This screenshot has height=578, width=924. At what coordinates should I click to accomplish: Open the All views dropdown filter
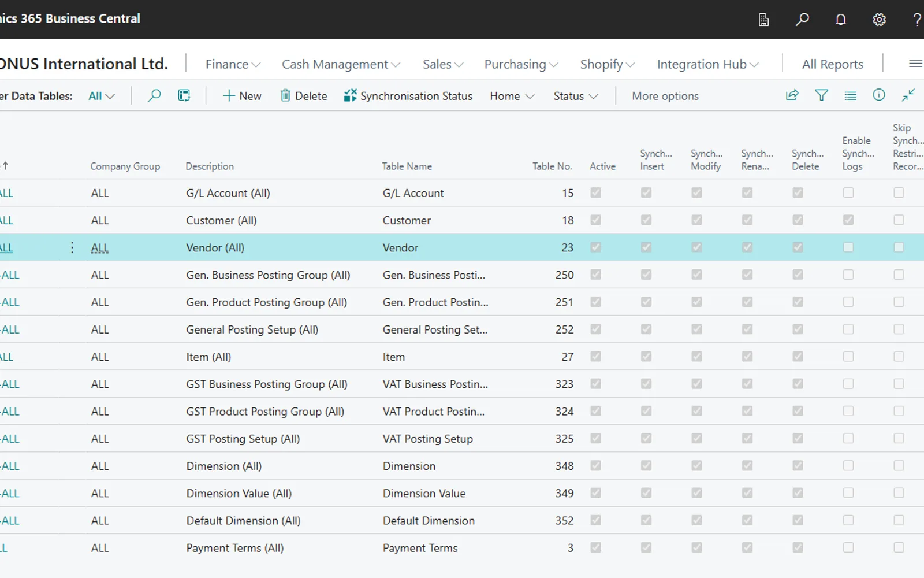(x=102, y=96)
